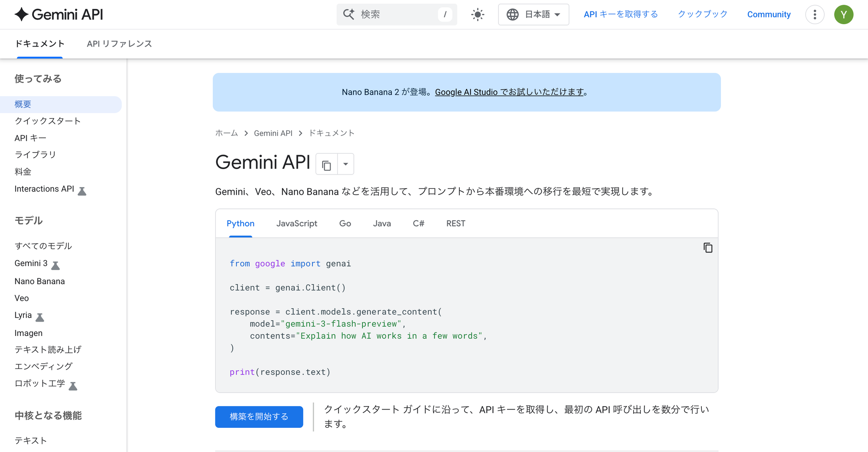
Task: Toggle the light/dark theme sun icon
Action: tap(478, 15)
